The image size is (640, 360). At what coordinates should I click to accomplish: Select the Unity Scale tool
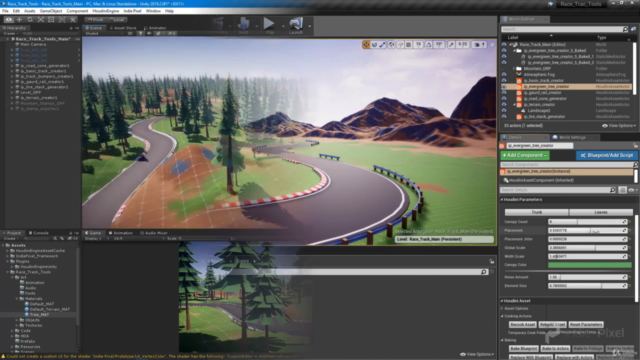(40, 19)
